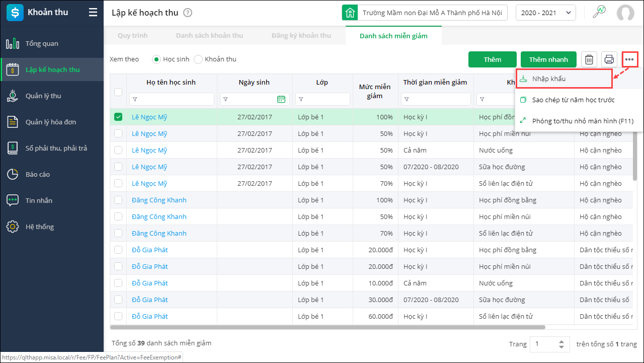
Task: Click the calendar icon in Ngày sinh filter
Action: [x=281, y=99]
